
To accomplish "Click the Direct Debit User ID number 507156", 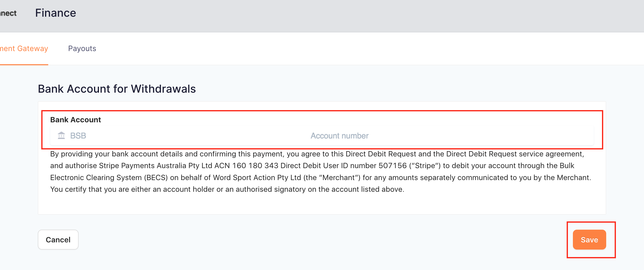I will coord(344,166).
